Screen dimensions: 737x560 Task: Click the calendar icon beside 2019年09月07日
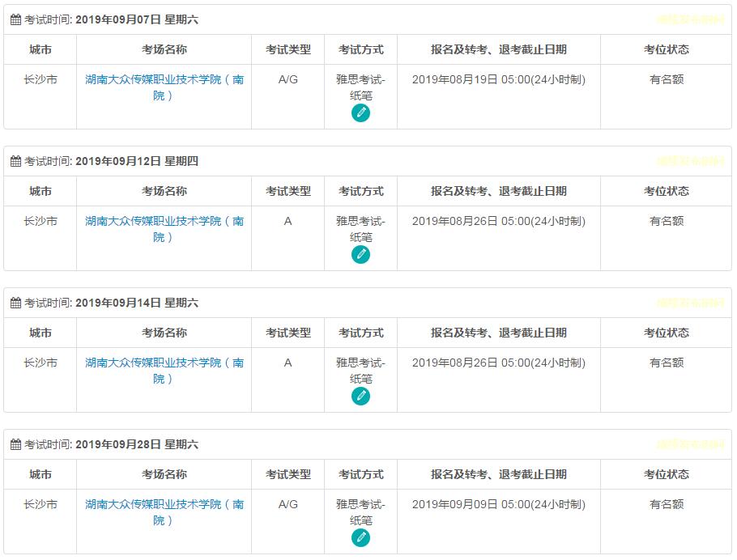pos(15,19)
